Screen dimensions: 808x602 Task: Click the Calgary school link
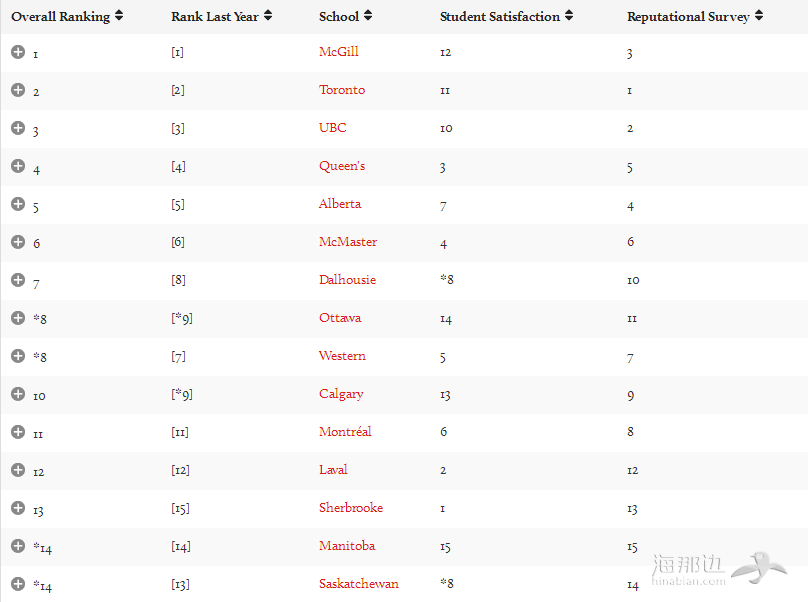[341, 394]
